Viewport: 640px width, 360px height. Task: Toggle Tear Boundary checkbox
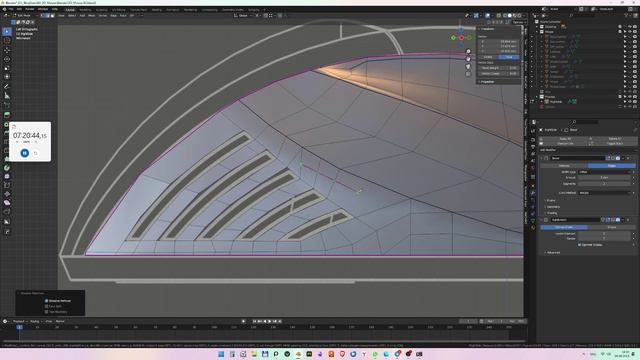tap(47, 312)
